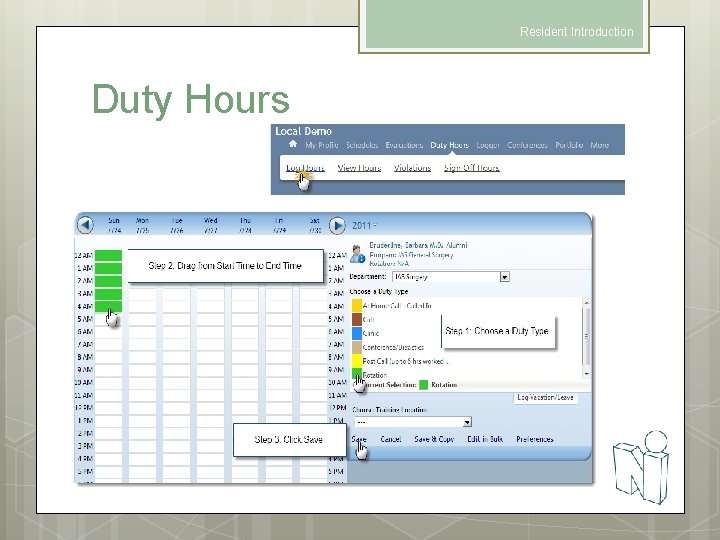Open the Schedules menu
This screenshot has height=540, width=720.
[x=362, y=145]
